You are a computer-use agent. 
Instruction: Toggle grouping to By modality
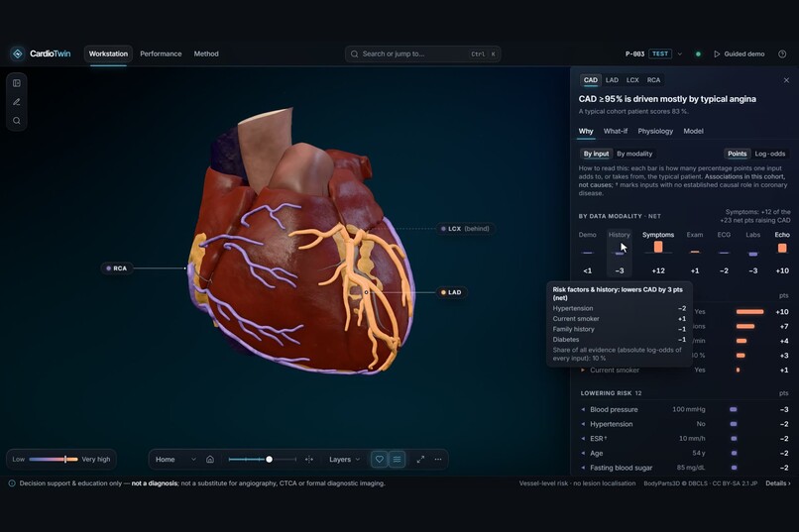634,154
